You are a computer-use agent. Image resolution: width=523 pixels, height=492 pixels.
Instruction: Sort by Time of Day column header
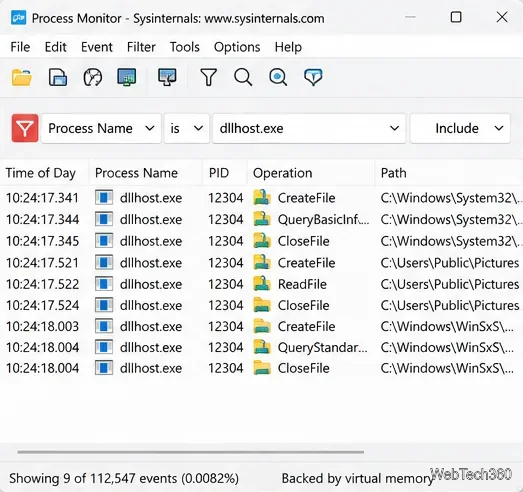tap(45, 173)
